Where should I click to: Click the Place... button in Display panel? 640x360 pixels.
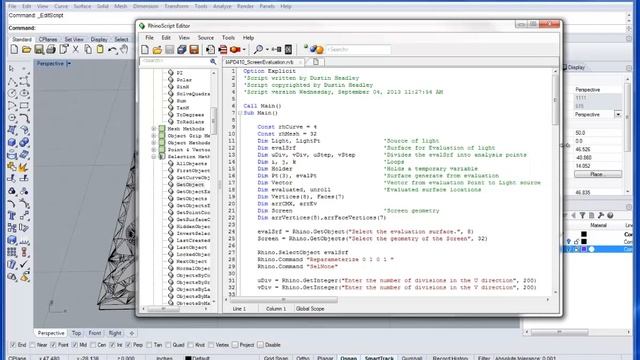[598, 174]
